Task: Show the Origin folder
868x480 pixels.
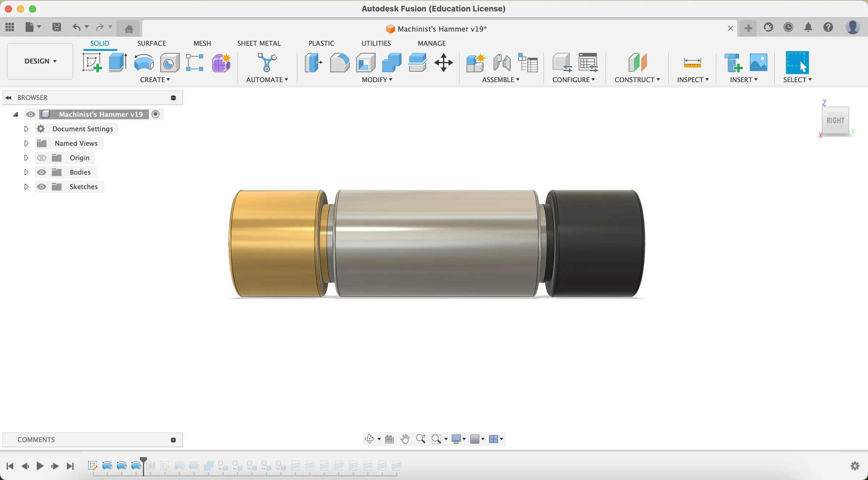Action: click(41, 158)
